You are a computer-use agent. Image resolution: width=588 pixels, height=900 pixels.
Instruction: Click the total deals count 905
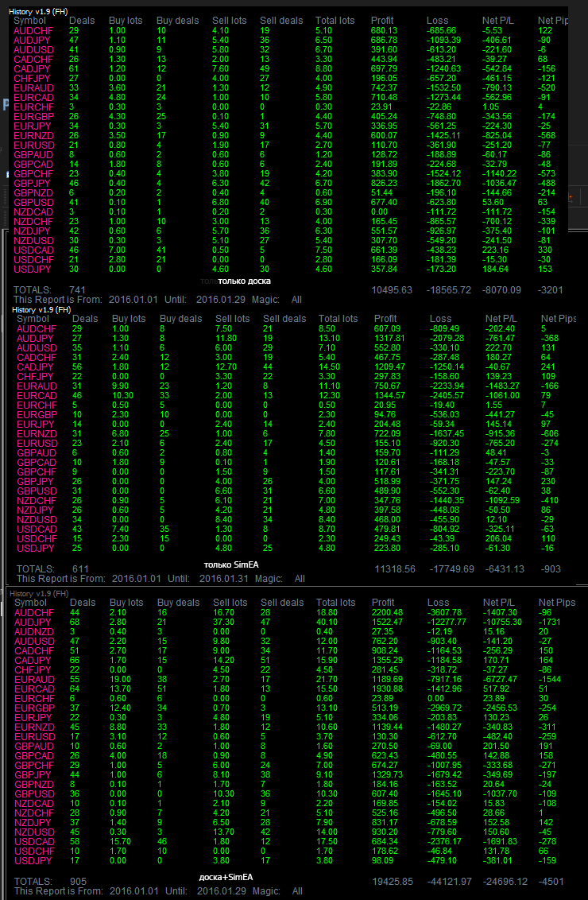pyautogui.click(x=78, y=881)
